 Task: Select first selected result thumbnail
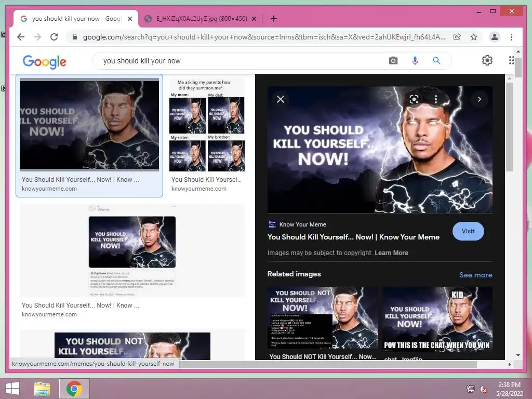tap(89, 124)
